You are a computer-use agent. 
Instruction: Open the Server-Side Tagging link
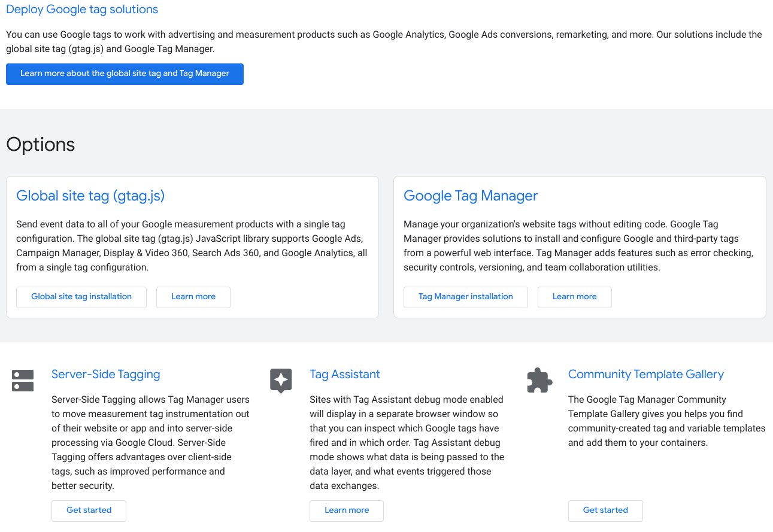(105, 374)
